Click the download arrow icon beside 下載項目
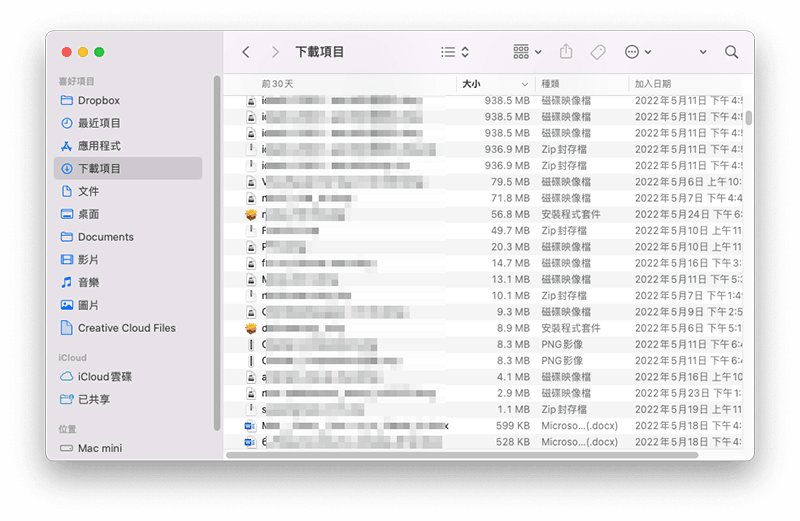The image size is (800, 521). 67,168
